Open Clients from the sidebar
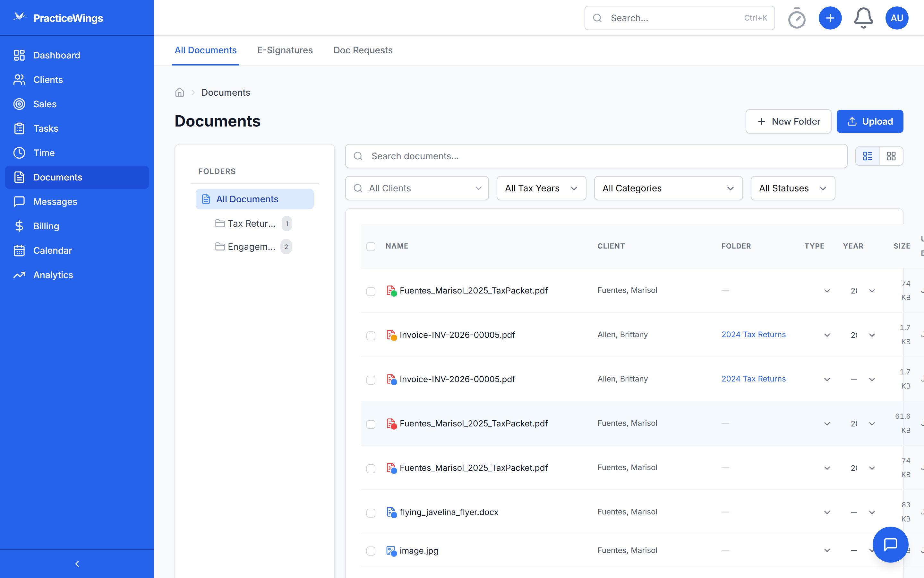This screenshot has height=578, width=924. point(77,80)
